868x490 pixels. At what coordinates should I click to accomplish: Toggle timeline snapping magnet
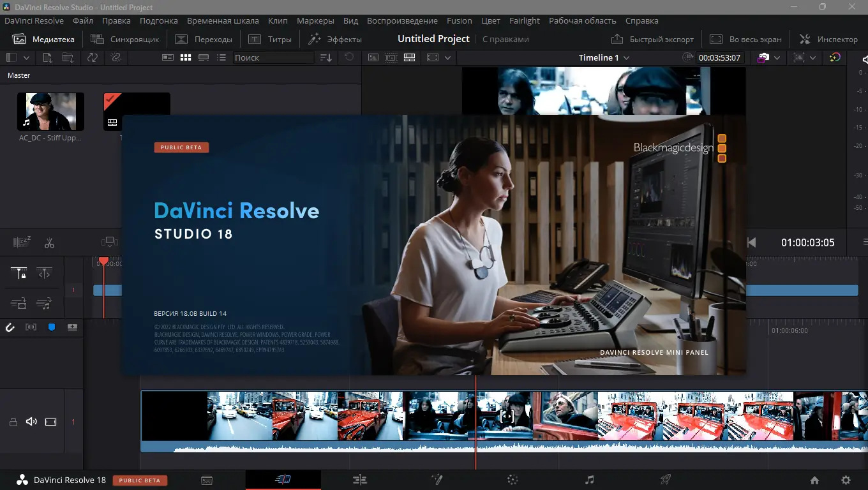[10, 327]
